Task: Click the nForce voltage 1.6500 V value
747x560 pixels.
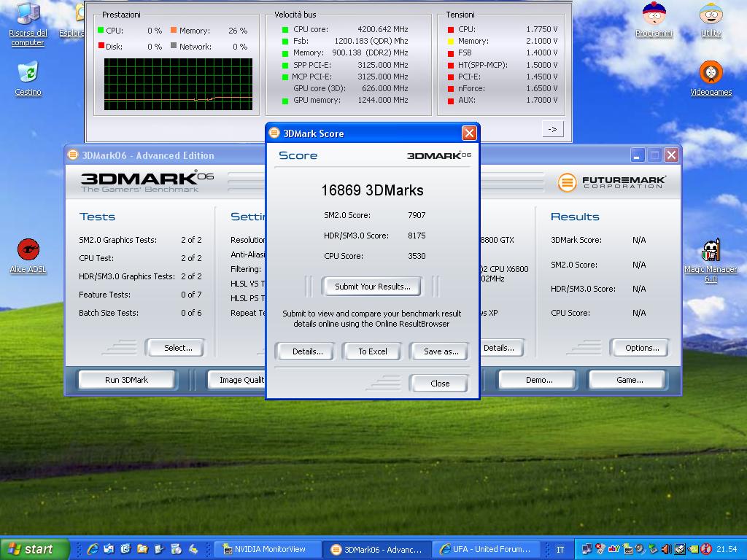Action: [542, 88]
